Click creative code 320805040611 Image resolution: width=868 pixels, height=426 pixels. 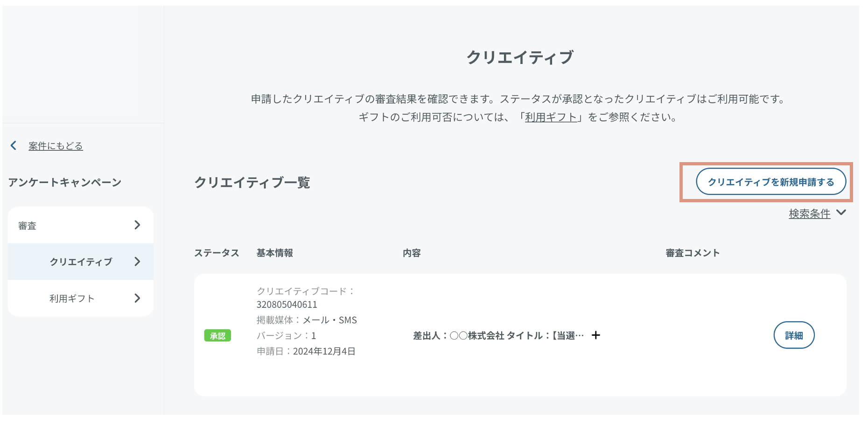(x=287, y=305)
